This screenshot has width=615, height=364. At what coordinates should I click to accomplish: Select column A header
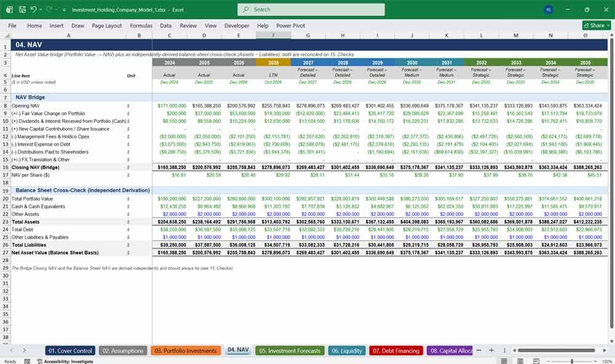[68, 35]
